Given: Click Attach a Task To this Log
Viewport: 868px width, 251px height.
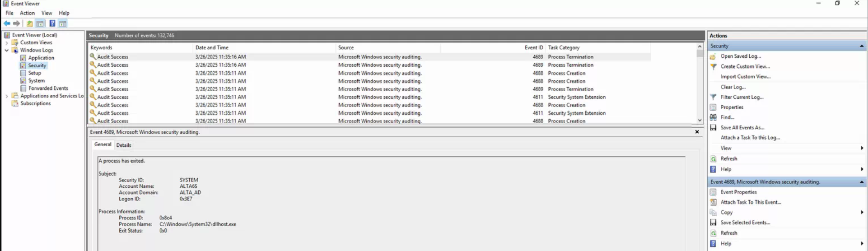Looking at the screenshot, I should tap(750, 138).
